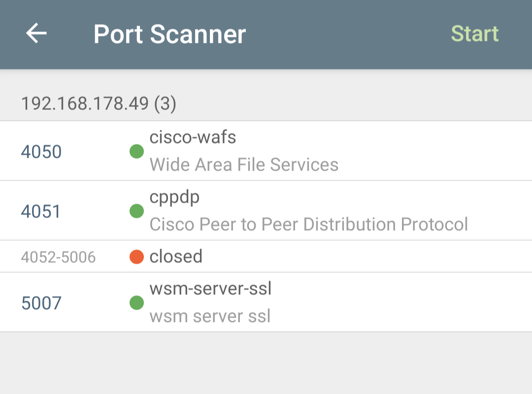This screenshot has width=532, height=394.
Task: Tap the back arrow icon
Action: pos(36,34)
